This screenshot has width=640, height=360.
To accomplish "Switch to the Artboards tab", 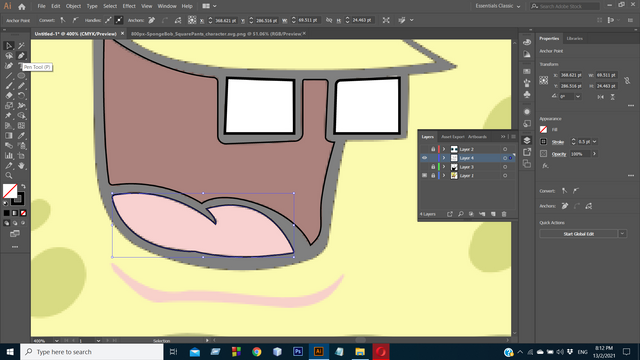I will [x=477, y=137].
